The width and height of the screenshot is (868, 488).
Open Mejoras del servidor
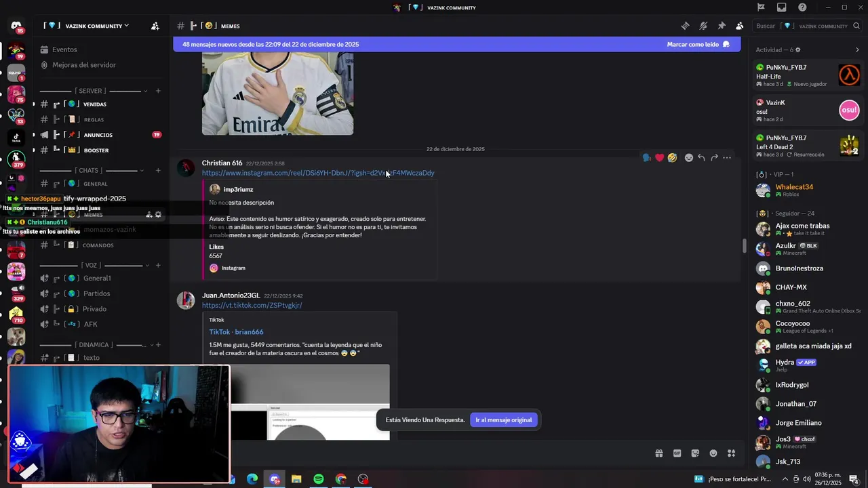101,65
